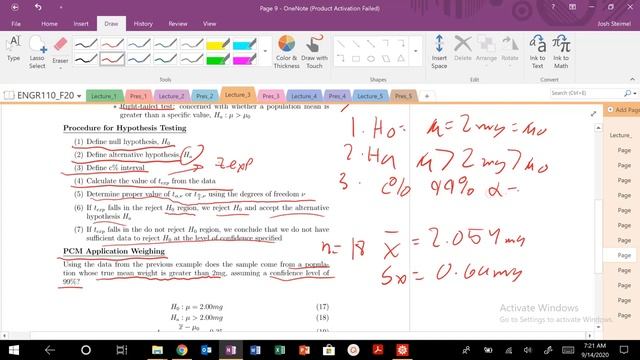The width and height of the screenshot is (640, 360).
Task: Open the File menu
Action: point(16,24)
